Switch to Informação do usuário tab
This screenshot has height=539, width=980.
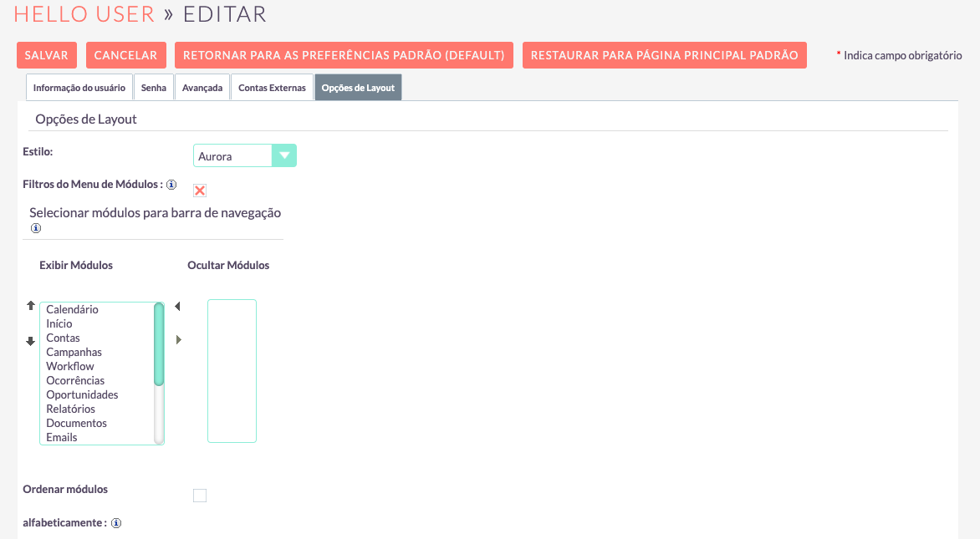point(79,88)
